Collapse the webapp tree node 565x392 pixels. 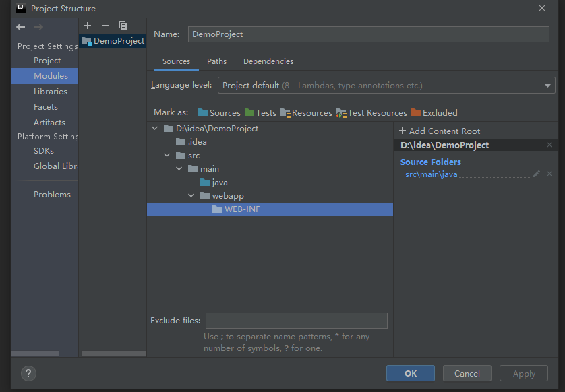[191, 195]
